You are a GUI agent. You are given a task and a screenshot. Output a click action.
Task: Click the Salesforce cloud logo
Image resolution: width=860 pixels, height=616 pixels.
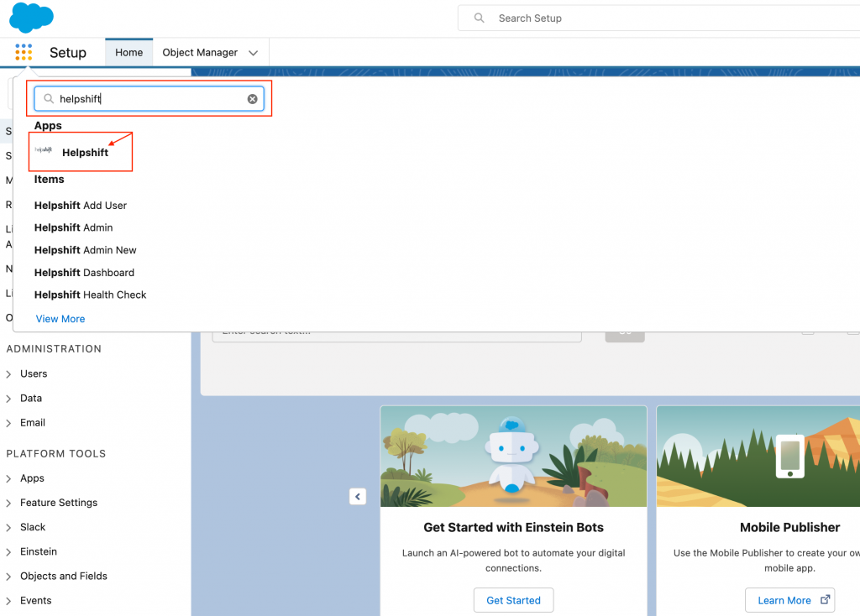click(31, 17)
